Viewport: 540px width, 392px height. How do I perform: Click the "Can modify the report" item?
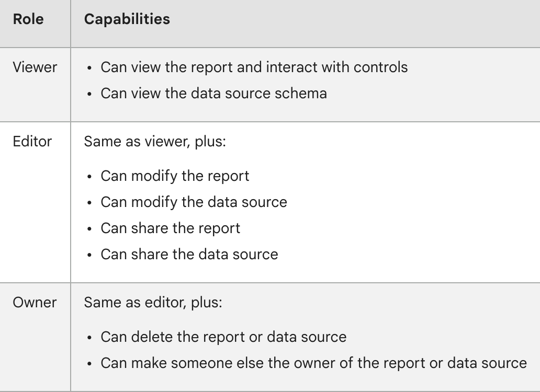click(x=175, y=176)
